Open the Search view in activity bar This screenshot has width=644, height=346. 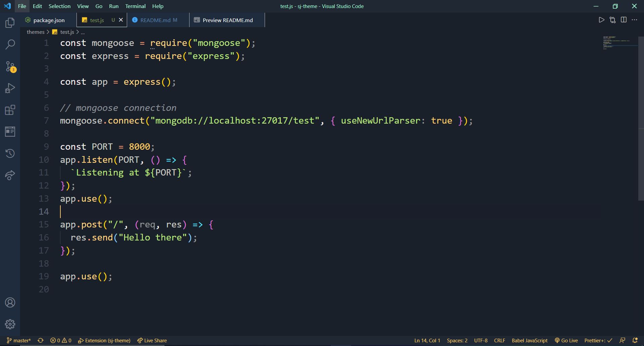(x=10, y=44)
